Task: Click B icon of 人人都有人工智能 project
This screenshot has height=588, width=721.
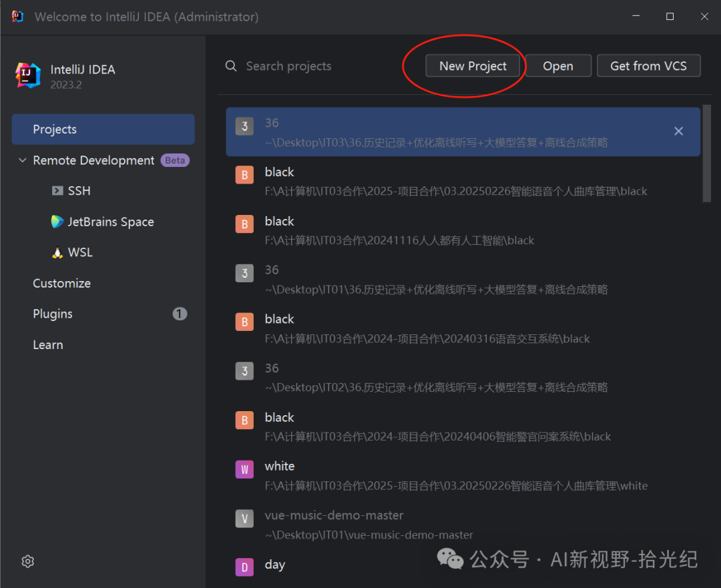Action: click(x=244, y=224)
